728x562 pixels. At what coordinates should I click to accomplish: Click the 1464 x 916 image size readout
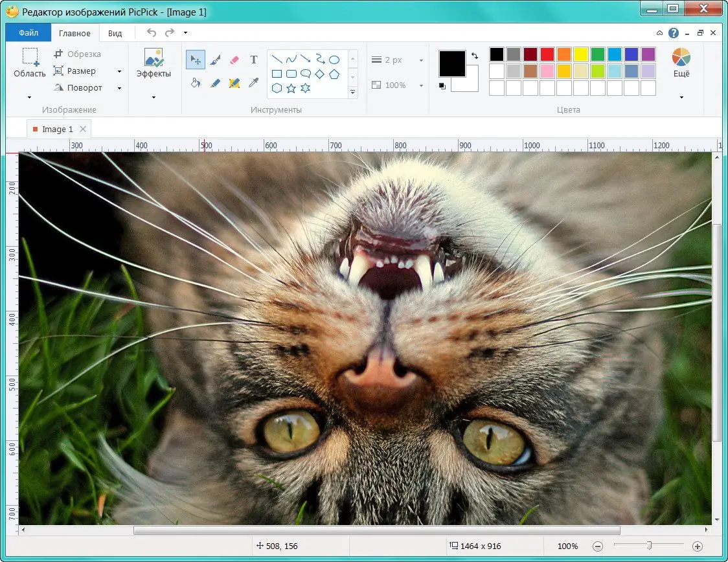(x=475, y=546)
